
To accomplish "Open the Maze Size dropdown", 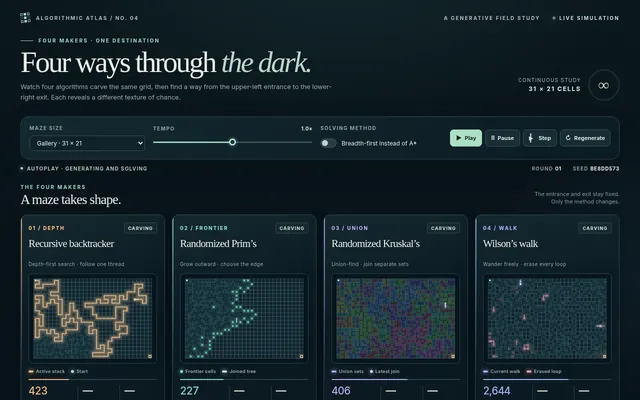I will (87, 143).
